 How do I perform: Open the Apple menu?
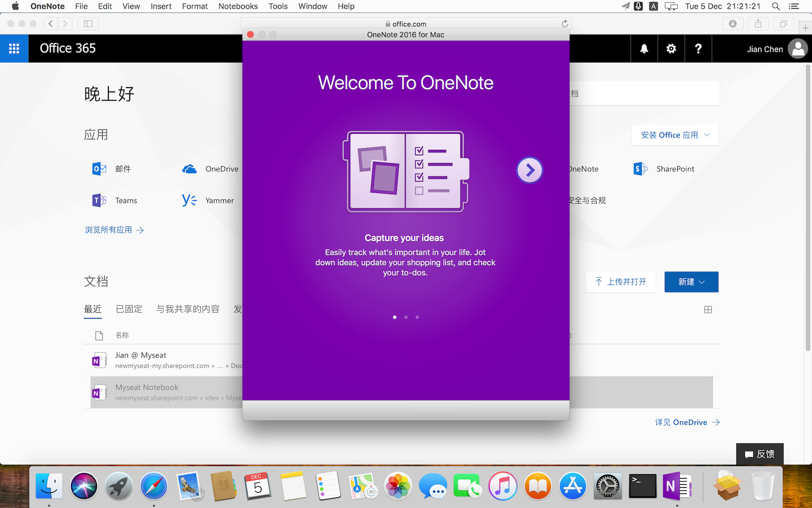coord(15,6)
